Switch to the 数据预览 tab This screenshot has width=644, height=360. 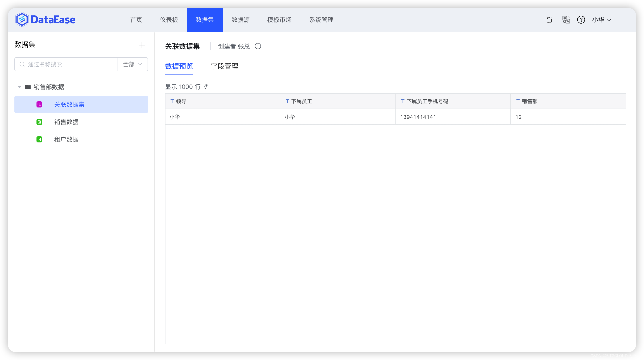179,66
